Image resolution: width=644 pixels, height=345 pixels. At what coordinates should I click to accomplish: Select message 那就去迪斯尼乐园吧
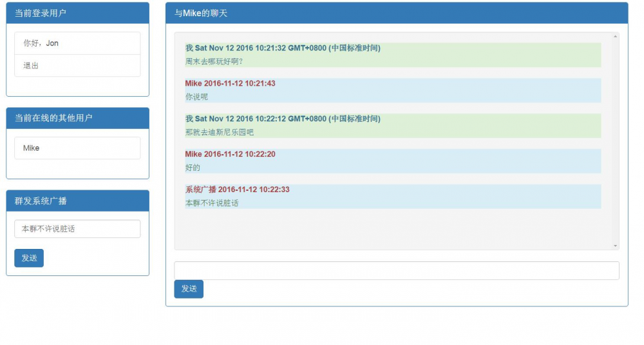tap(220, 132)
